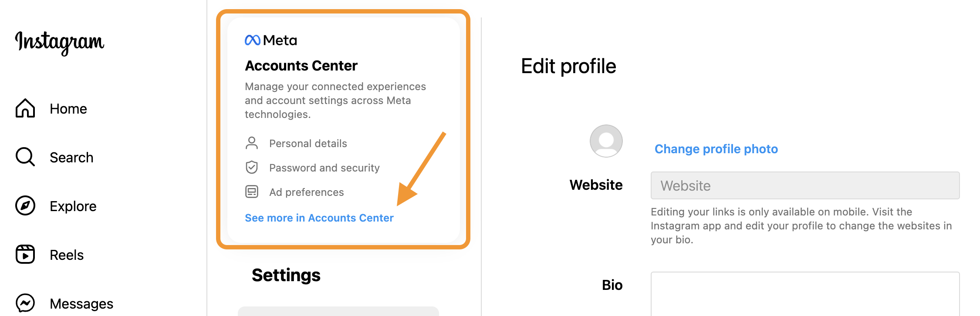Click the Ad preferences screen icon
The height and width of the screenshot is (316, 980).
252,192
